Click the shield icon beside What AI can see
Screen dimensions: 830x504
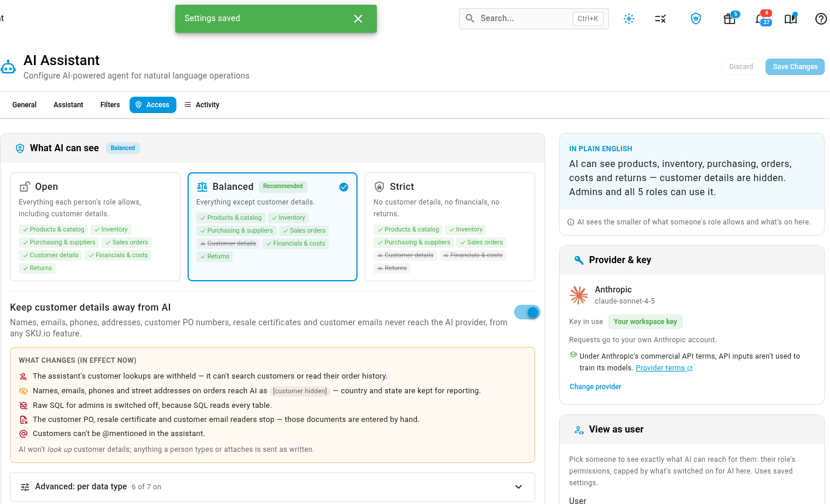click(x=20, y=148)
